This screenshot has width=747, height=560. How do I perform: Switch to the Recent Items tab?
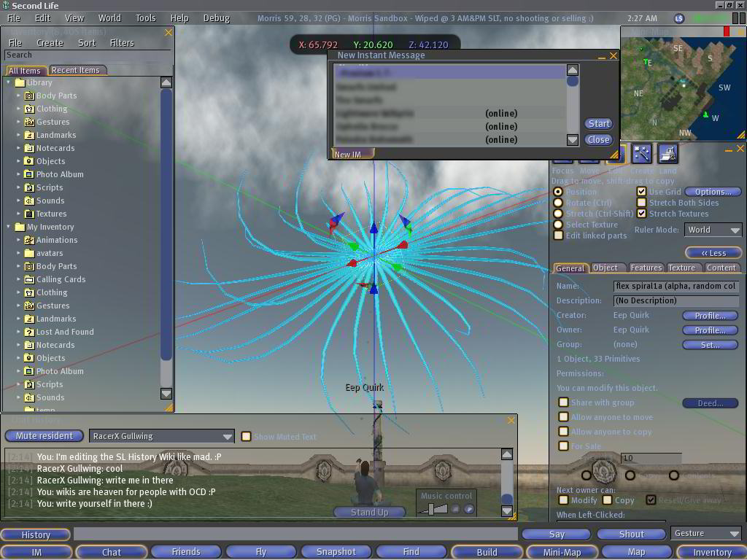tap(76, 70)
